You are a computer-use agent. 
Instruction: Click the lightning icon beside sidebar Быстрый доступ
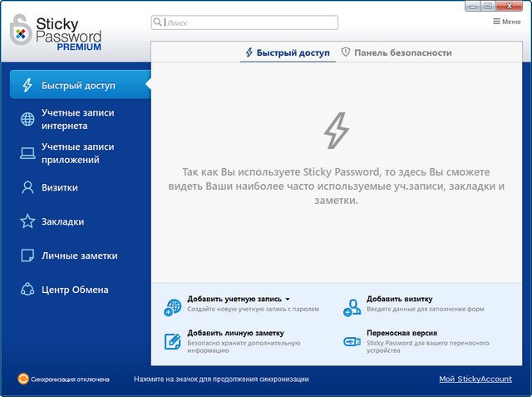(x=27, y=85)
